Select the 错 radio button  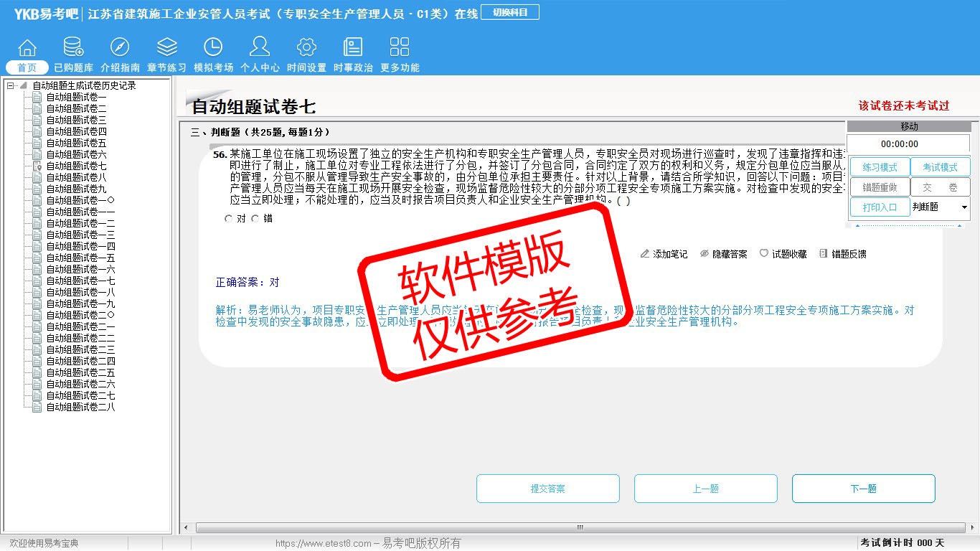click(x=255, y=219)
